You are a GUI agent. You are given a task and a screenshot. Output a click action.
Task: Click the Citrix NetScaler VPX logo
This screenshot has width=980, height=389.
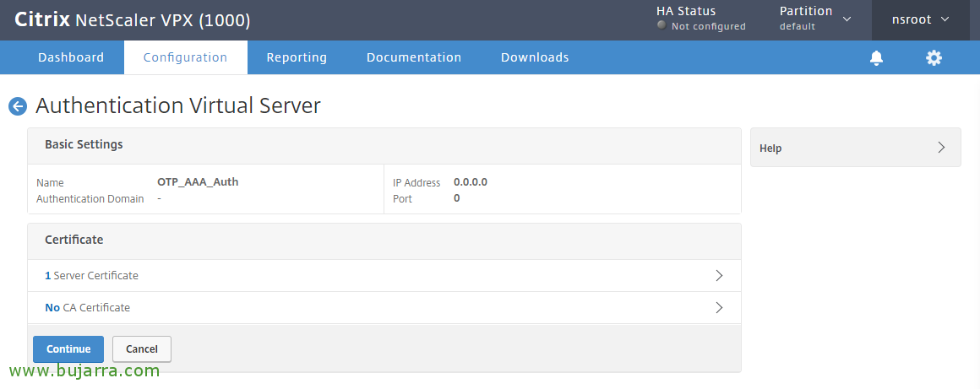[x=133, y=20]
